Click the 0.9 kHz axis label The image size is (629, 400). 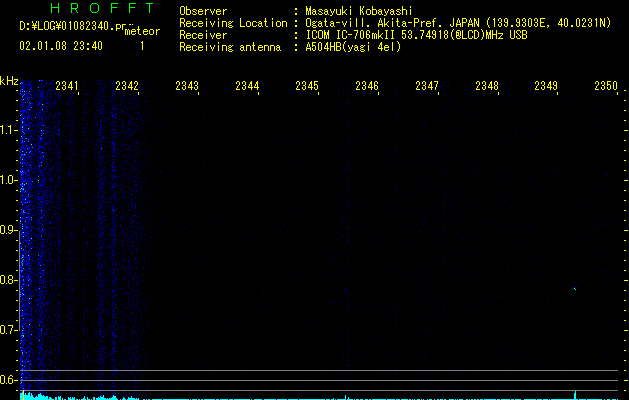[8, 230]
